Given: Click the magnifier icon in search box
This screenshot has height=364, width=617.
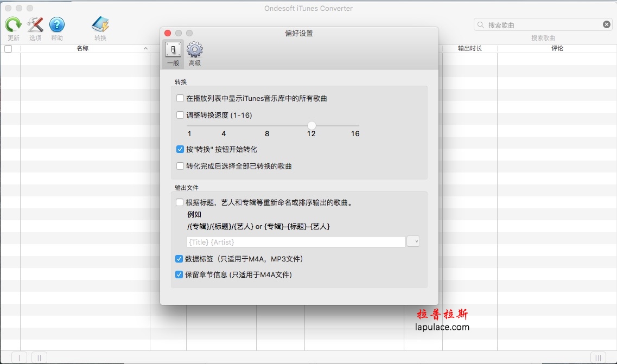Looking at the screenshot, I should pos(480,25).
